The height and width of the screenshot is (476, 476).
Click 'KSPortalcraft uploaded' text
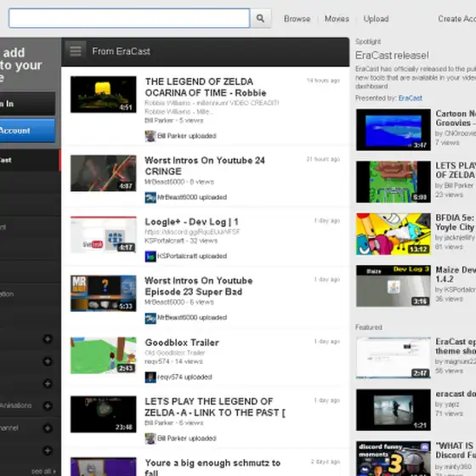192,256
